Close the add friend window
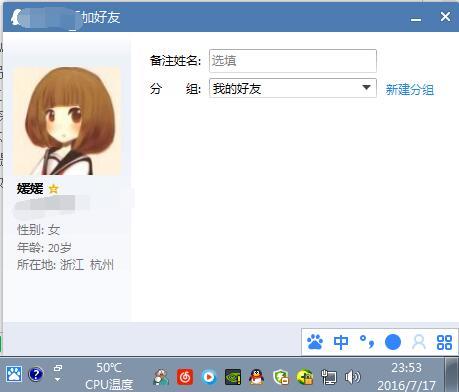459x392 pixels. click(x=445, y=16)
